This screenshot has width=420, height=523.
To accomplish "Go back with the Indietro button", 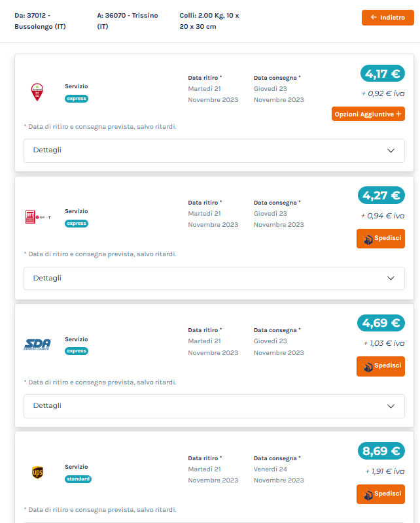I will click(x=387, y=18).
